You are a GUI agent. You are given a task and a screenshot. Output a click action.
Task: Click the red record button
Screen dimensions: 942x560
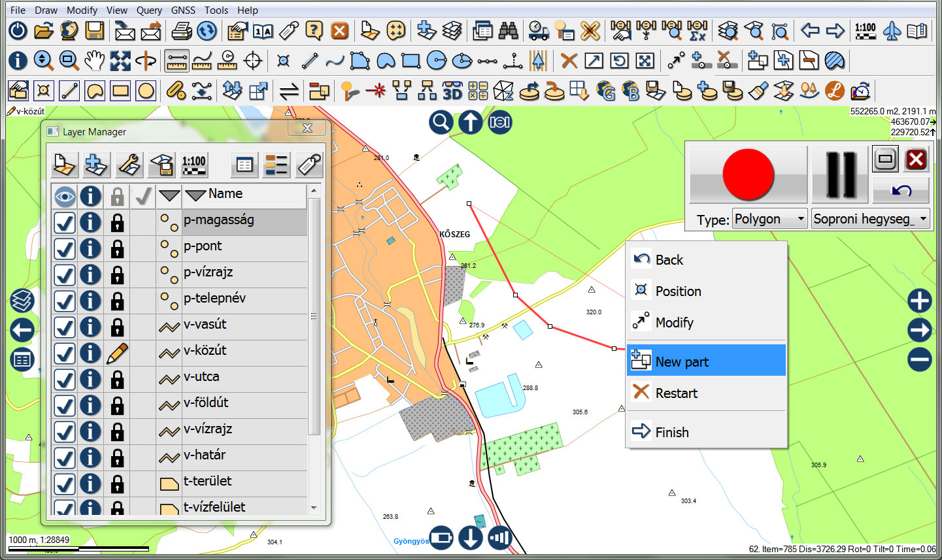pyautogui.click(x=748, y=174)
